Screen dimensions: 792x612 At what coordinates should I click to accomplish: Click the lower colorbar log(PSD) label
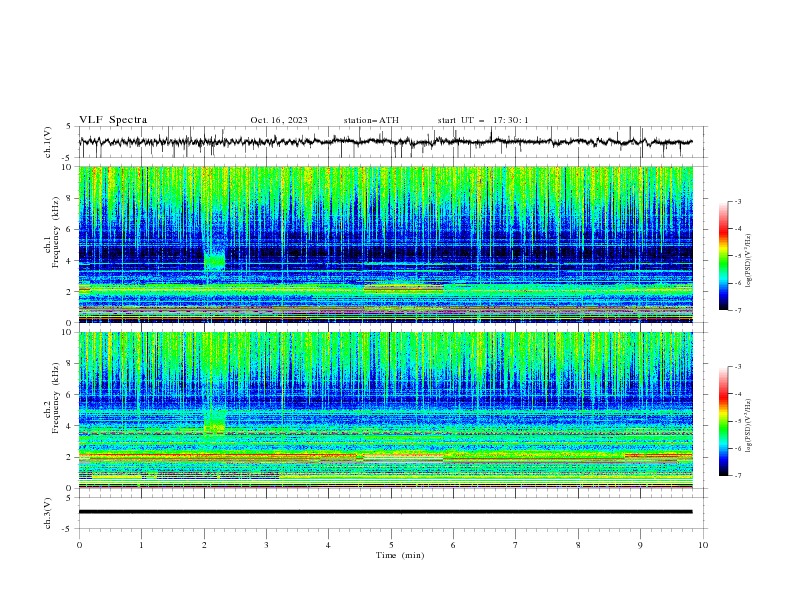coord(748,426)
